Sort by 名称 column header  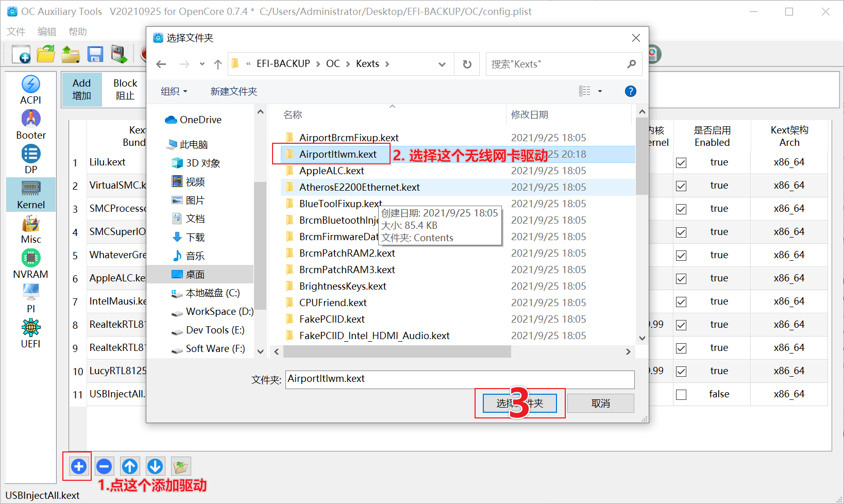(x=293, y=115)
